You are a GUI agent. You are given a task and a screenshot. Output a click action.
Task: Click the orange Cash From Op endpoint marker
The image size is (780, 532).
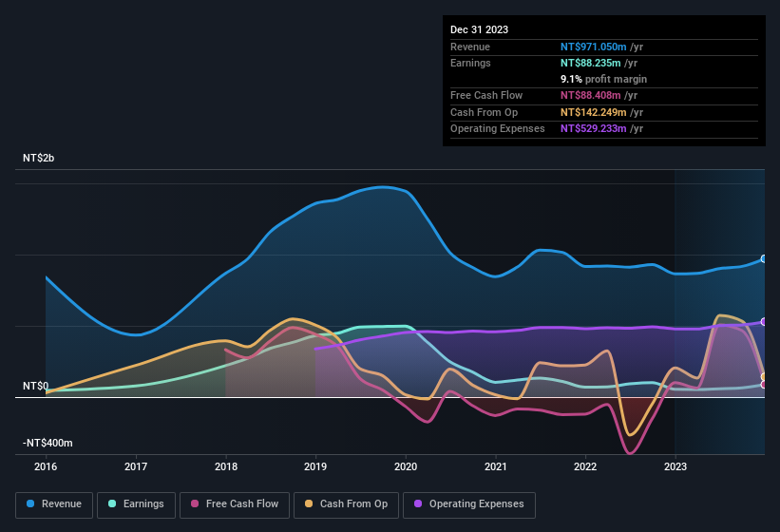coord(764,377)
